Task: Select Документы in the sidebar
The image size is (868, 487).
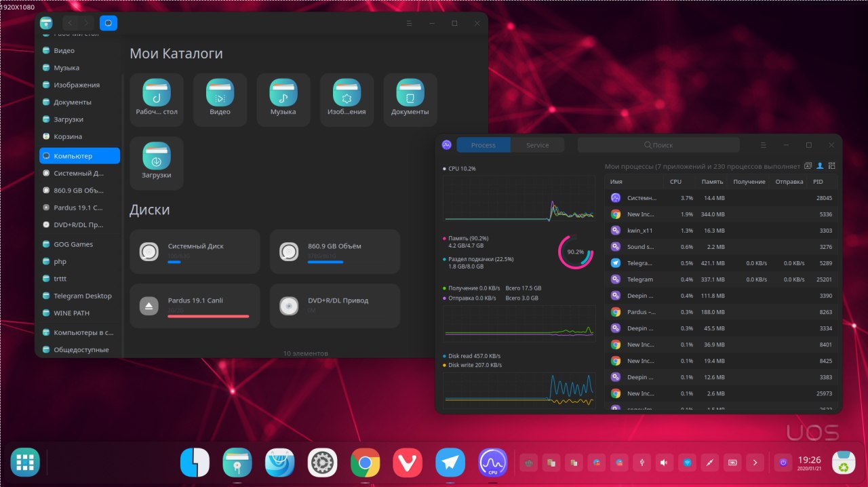Action: [x=79, y=102]
